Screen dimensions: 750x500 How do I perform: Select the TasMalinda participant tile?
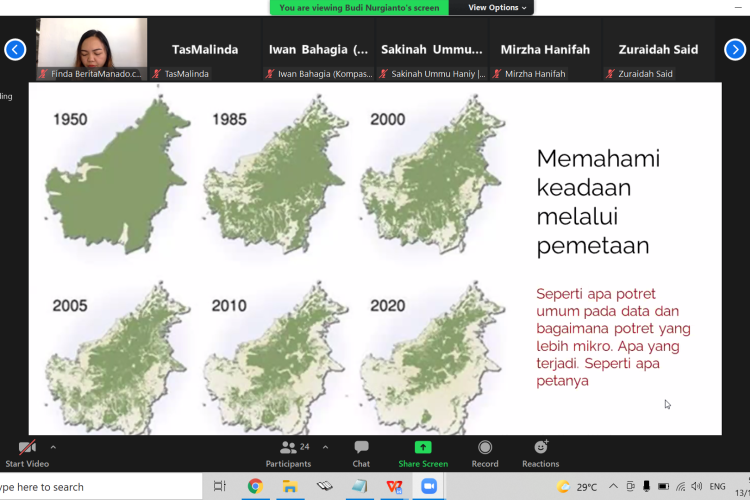[x=205, y=50]
